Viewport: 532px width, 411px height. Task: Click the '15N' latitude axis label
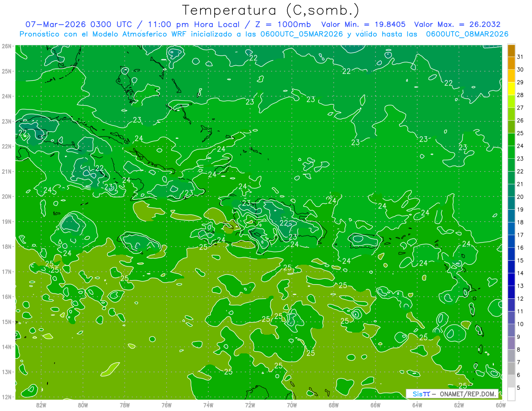pyautogui.click(x=7, y=322)
